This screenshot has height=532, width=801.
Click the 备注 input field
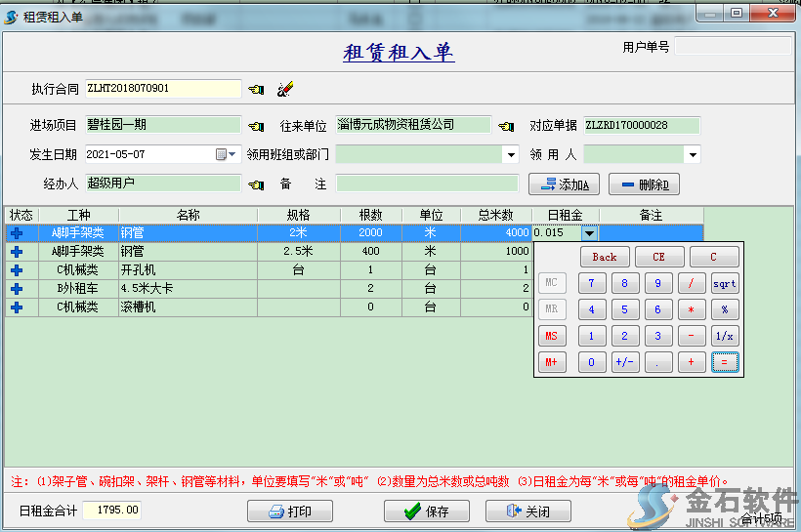427,184
